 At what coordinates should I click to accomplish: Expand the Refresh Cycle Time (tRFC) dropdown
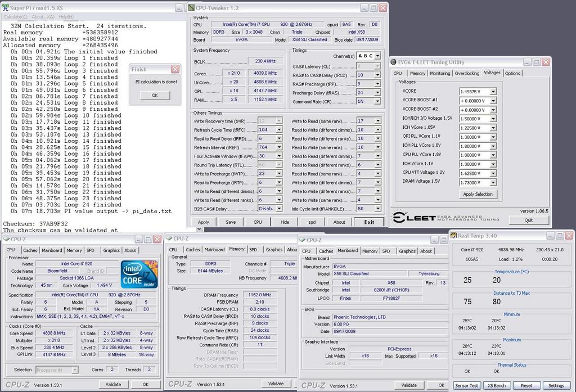point(279,130)
